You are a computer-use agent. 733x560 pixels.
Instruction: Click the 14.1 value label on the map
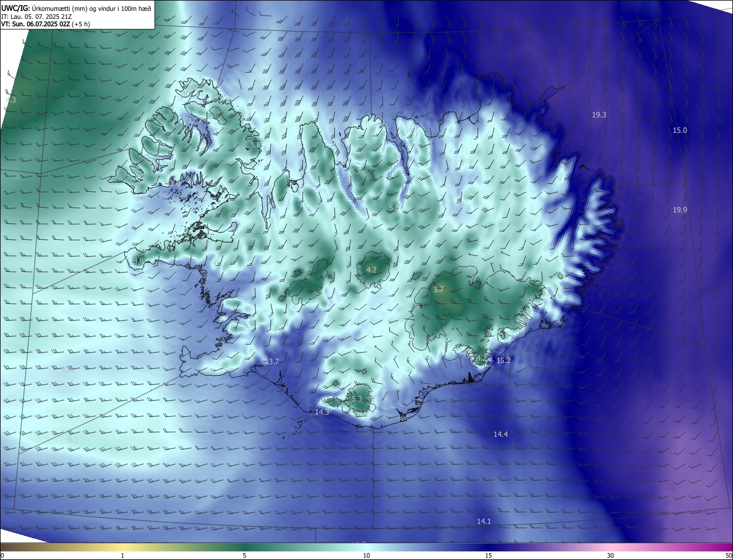point(484,521)
